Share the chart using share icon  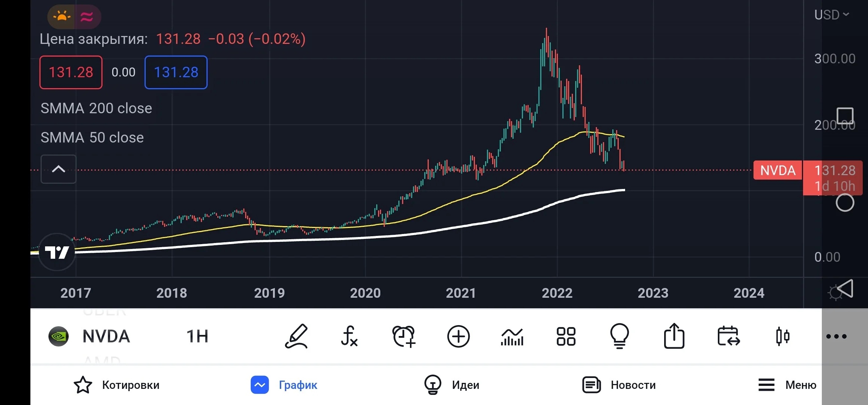pyautogui.click(x=674, y=336)
